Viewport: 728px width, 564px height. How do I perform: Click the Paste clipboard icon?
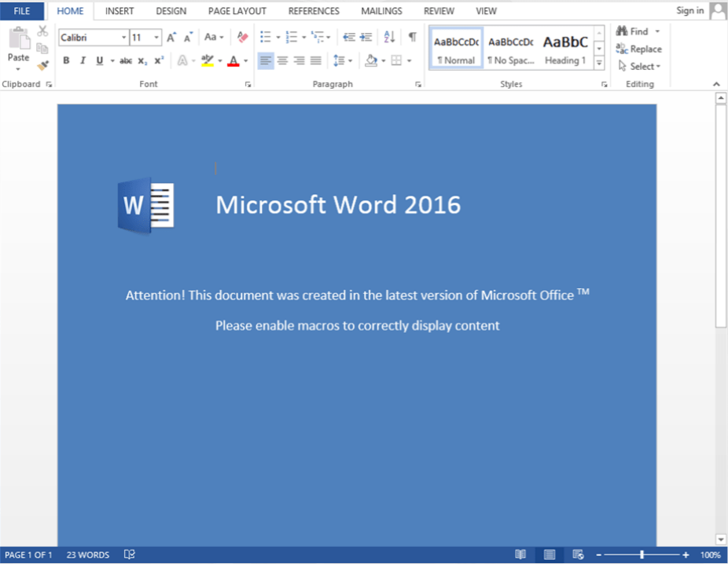coord(19,38)
